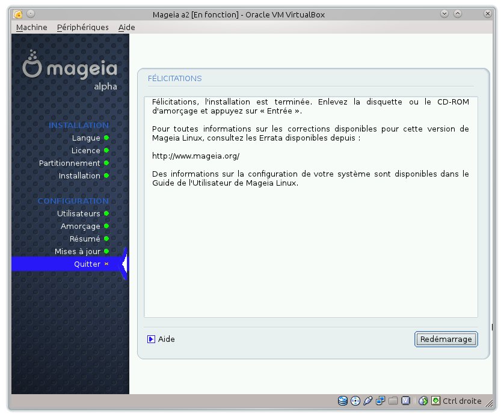The height and width of the screenshot is (420, 504).
Task: Click the Ctrl droite host key label
Action: (462, 401)
